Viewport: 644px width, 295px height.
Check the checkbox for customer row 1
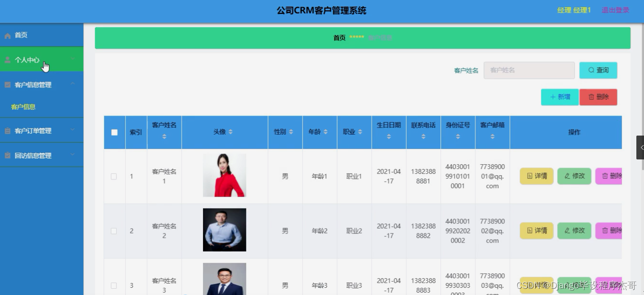pos(114,176)
